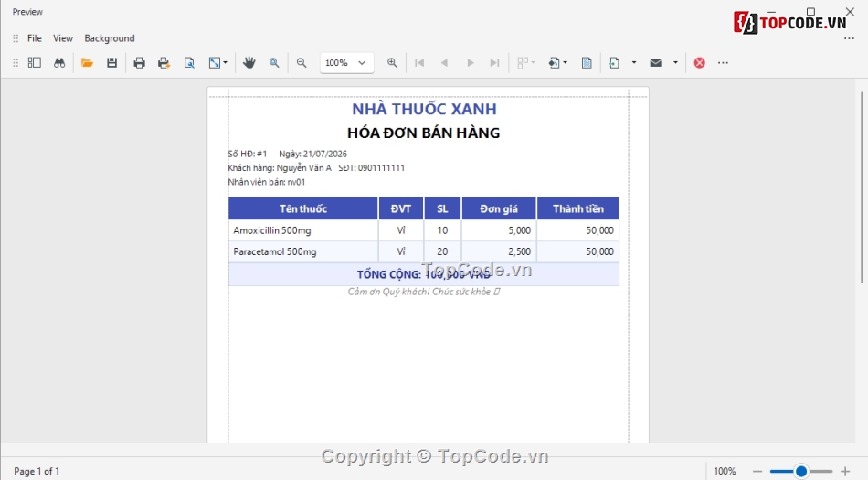Open the File menu

(x=35, y=38)
